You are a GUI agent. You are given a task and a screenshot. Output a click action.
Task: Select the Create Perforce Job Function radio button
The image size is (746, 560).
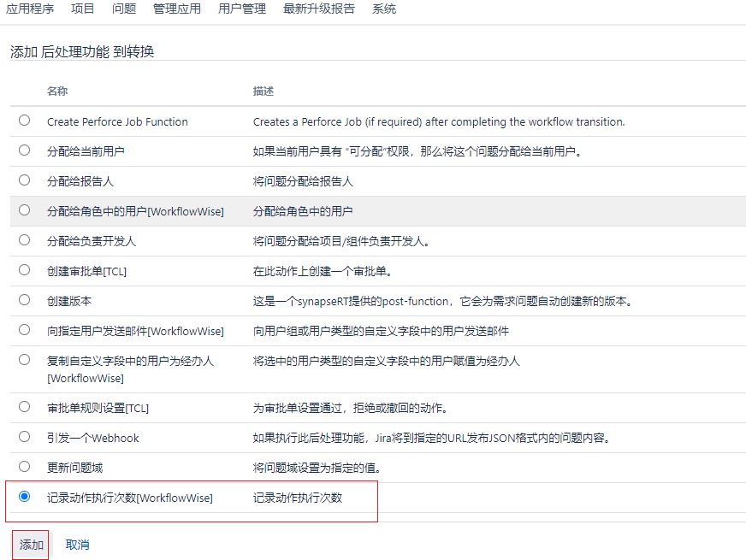click(24, 121)
